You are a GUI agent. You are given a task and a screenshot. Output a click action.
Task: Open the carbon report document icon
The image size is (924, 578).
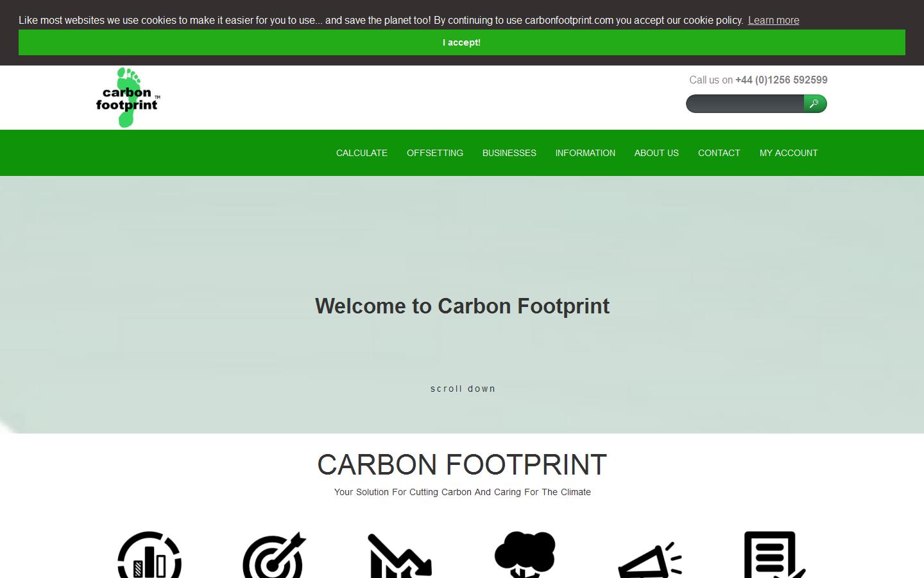click(x=773, y=556)
